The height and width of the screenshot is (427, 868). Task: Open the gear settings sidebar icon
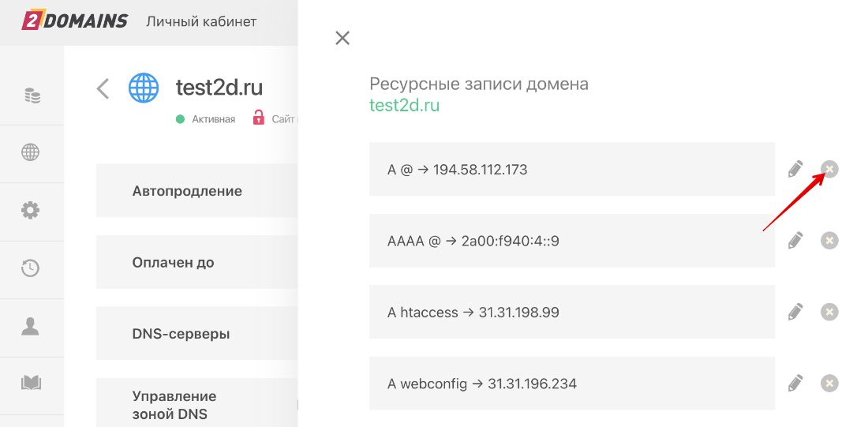(x=31, y=211)
